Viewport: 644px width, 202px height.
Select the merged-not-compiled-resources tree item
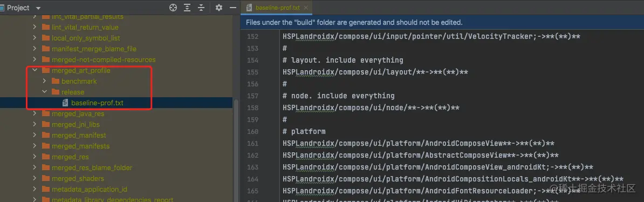click(x=104, y=59)
